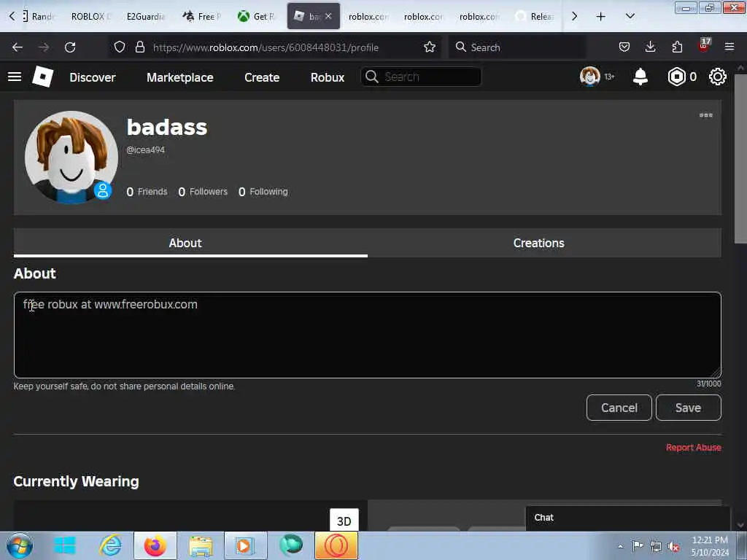
Task: Open Internet Explorer from the taskbar
Action: 110,545
